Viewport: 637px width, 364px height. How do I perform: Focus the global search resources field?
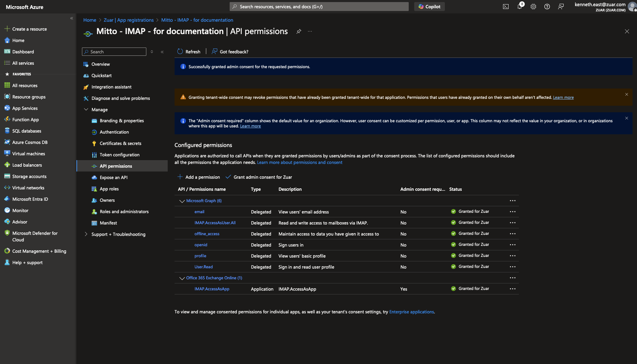pyautogui.click(x=319, y=7)
